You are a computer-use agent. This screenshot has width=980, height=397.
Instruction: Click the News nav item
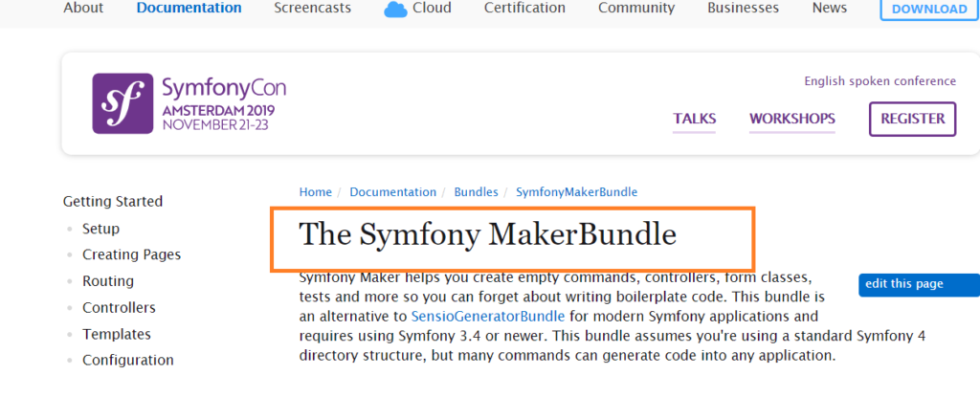pos(829,8)
